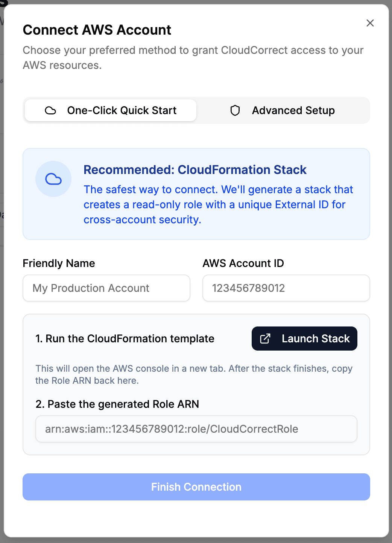Click the Finish Connection button
This screenshot has width=392, height=543.
click(x=196, y=487)
